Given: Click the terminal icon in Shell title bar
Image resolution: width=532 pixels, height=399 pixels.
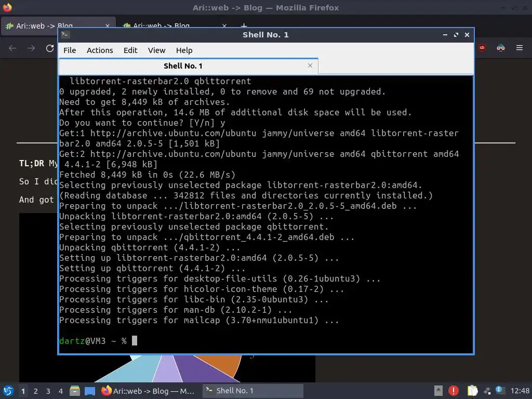Looking at the screenshot, I should [x=65, y=34].
